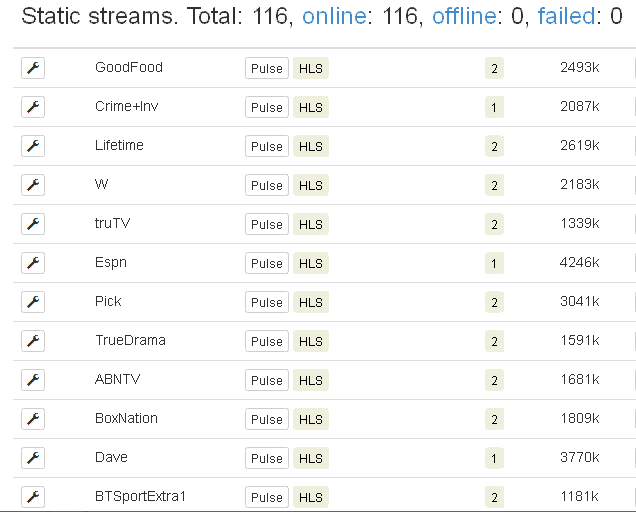
Task: Open settings wrench for Dave stream
Action: coord(33,457)
